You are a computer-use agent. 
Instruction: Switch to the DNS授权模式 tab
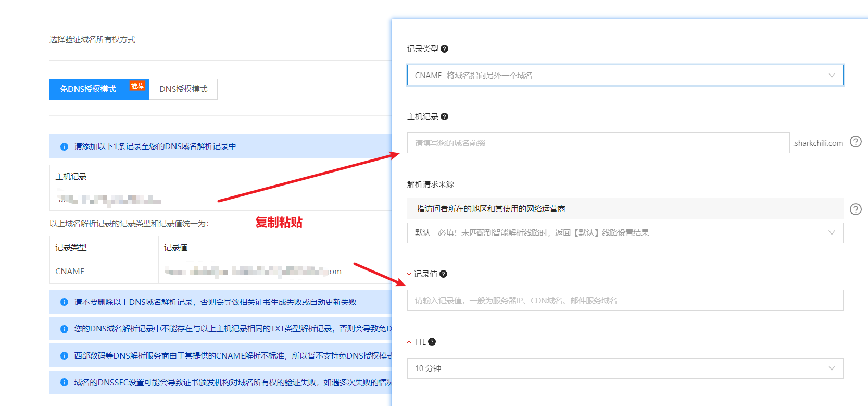(x=183, y=89)
